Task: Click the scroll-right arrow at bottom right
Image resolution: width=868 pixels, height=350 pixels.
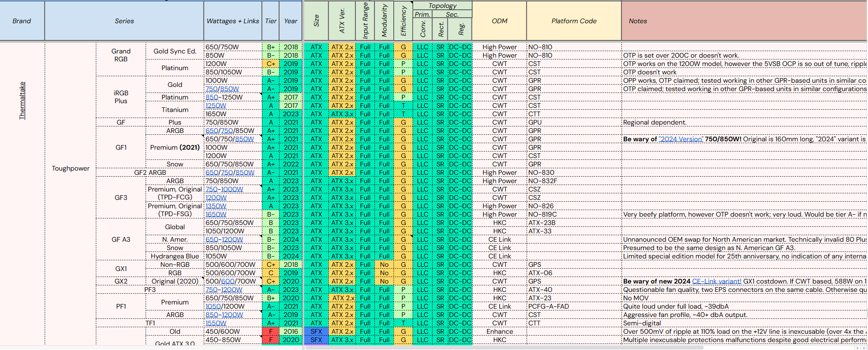Action: click(865, 348)
